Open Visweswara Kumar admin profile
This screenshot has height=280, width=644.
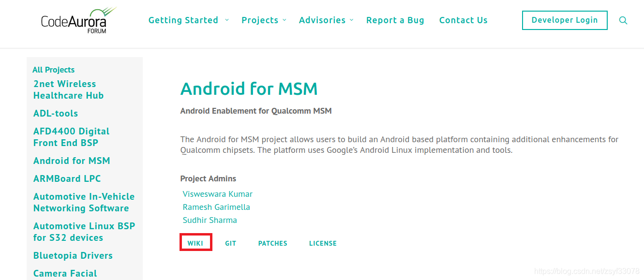pyautogui.click(x=217, y=193)
